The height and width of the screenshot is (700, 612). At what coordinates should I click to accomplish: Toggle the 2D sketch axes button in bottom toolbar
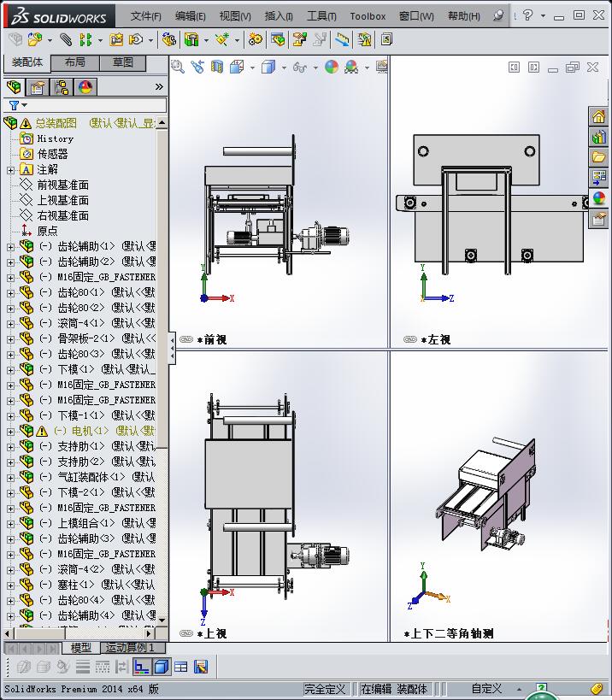142,667
